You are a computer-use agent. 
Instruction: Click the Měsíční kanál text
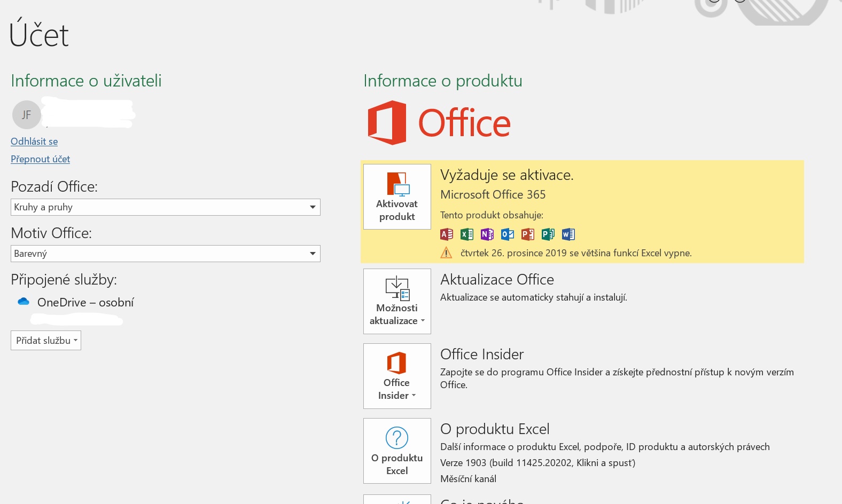pyautogui.click(x=468, y=479)
